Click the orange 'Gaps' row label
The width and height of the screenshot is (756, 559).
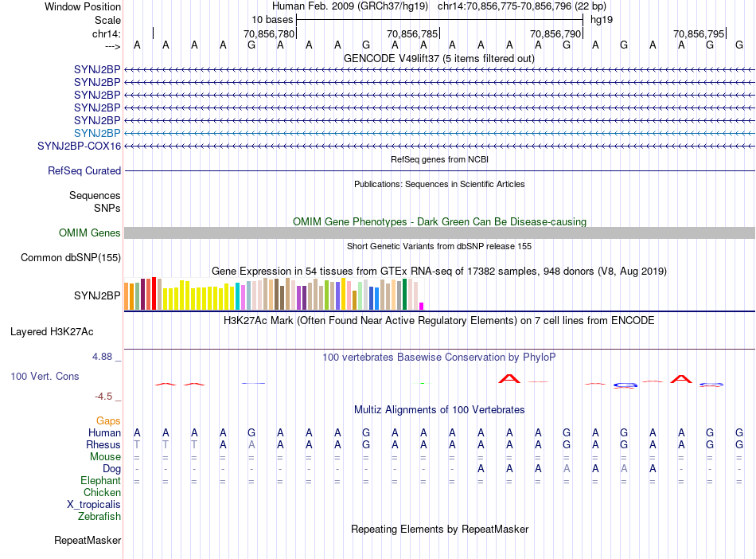click(108, 421)
